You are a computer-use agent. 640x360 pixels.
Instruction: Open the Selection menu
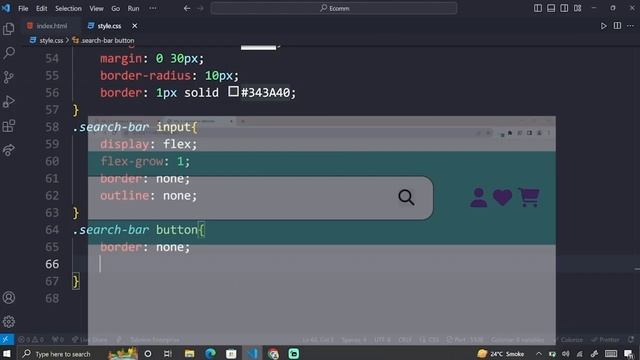68,8
